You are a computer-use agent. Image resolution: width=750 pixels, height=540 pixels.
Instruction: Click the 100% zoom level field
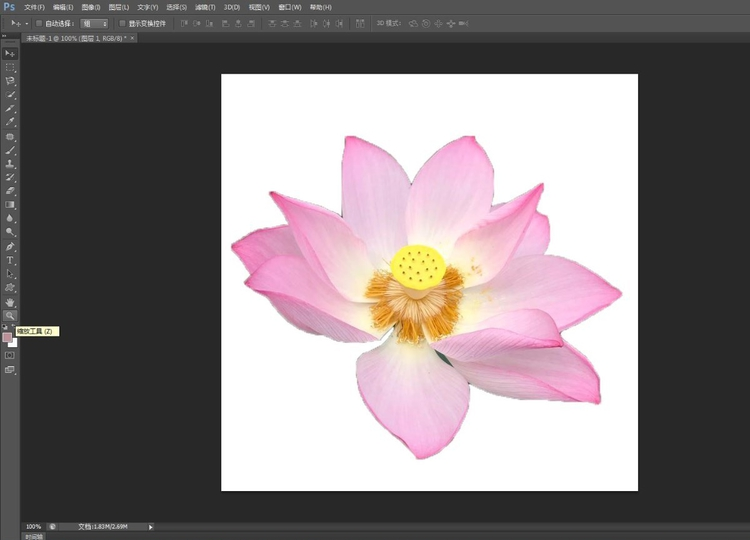34,526
